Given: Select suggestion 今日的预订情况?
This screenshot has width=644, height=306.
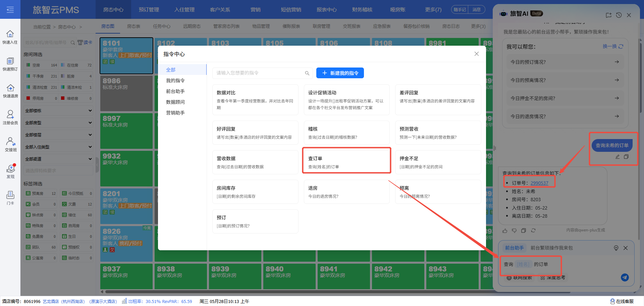Looking at the screenshot, I should pos(565,62).
